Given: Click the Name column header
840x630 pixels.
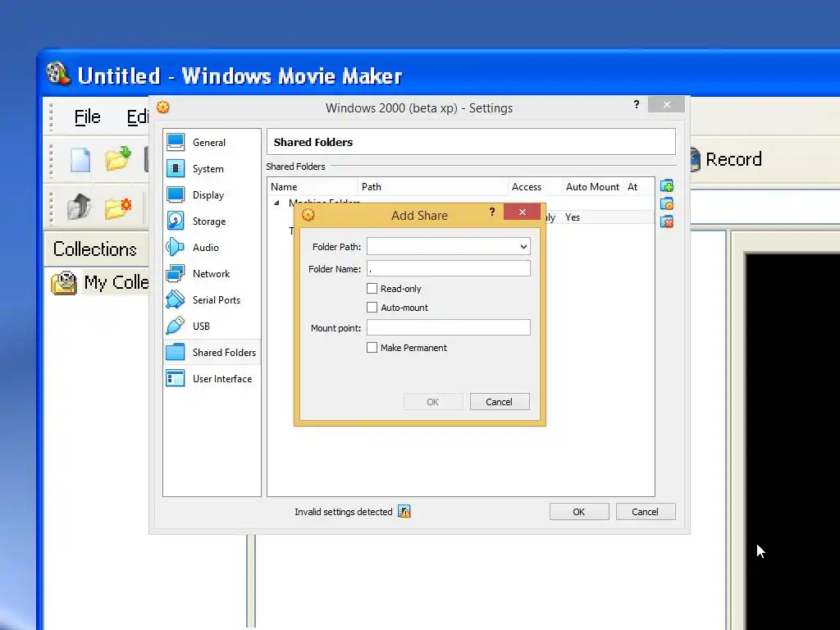Looking at the screenshot, I should pyautogui.click(x=313, y=186).
